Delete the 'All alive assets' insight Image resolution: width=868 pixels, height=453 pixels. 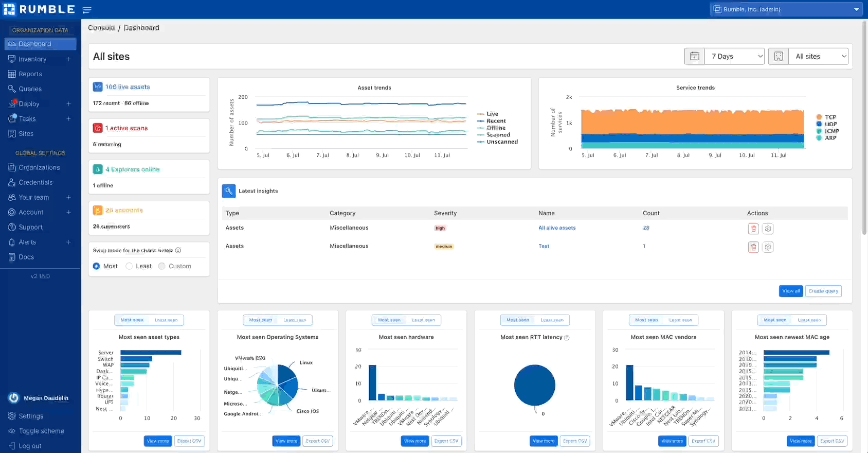click(x=753, y=229)
